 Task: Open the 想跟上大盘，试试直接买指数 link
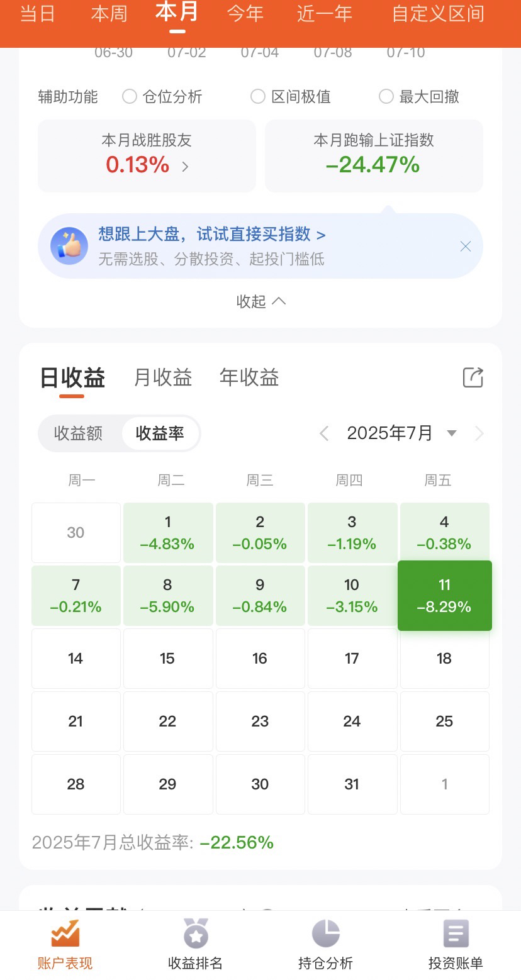click(x=212, y=235)
